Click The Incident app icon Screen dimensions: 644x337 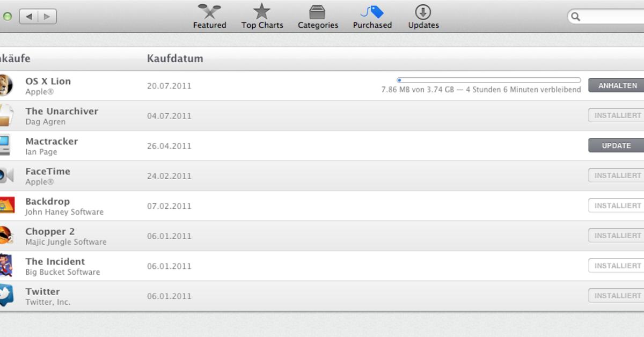click(6, 266)
